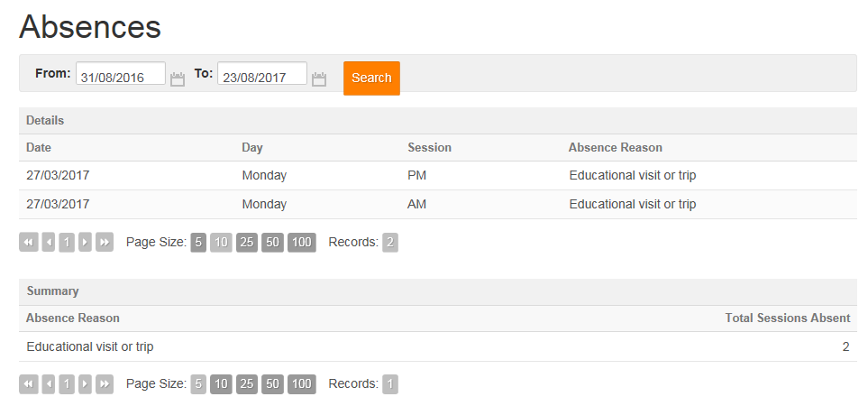Screen dimensions: 868x406
Task: Go to previous page in Summary pager
Action: (49, 383)
